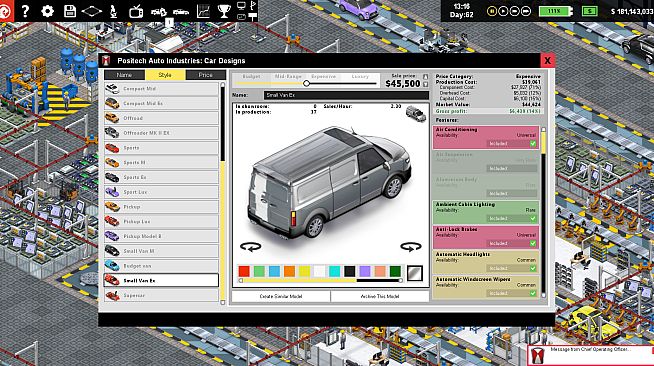Open the factory floor map icon
654x366 pixels.
point(91,11)
